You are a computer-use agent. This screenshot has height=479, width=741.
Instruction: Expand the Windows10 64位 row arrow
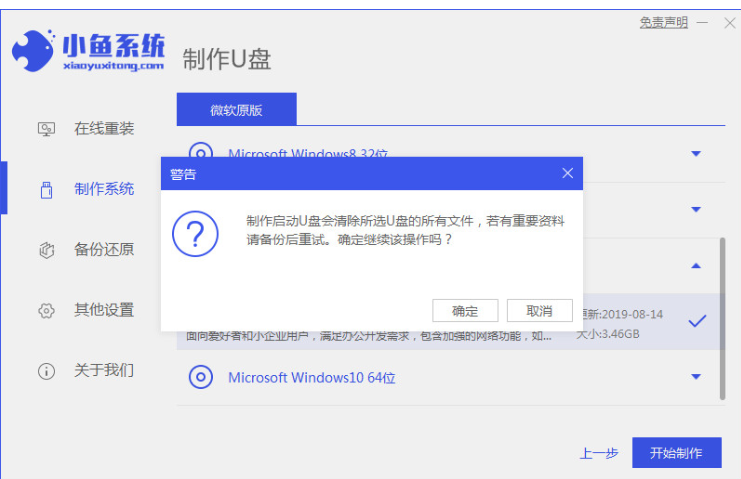pos(696,377)
